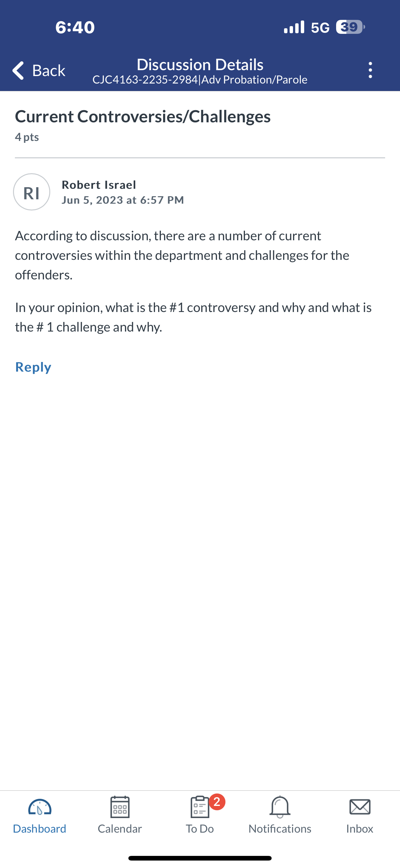Tap author name Robert Israel
This screenshot has width=400, height=868.
pos(99,185)
